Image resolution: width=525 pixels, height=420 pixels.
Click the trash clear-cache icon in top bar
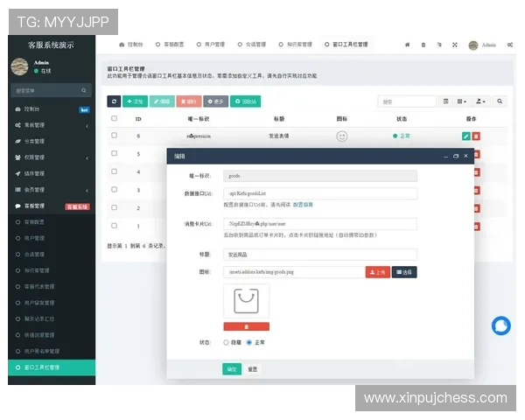pos(423,45)
